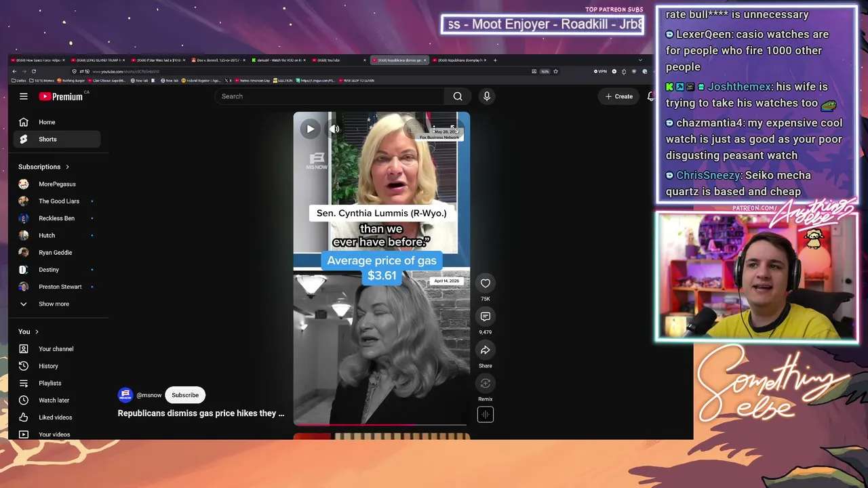Open the '10/10 Memes' bookmarks folder
Viewport: 868px width, 488px height.
(41, 81)
